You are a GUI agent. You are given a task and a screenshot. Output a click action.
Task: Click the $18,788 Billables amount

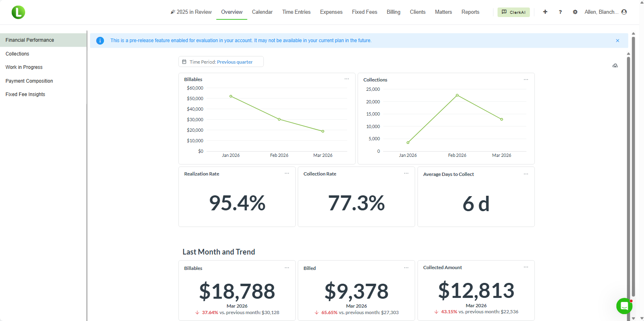point(237,291)
